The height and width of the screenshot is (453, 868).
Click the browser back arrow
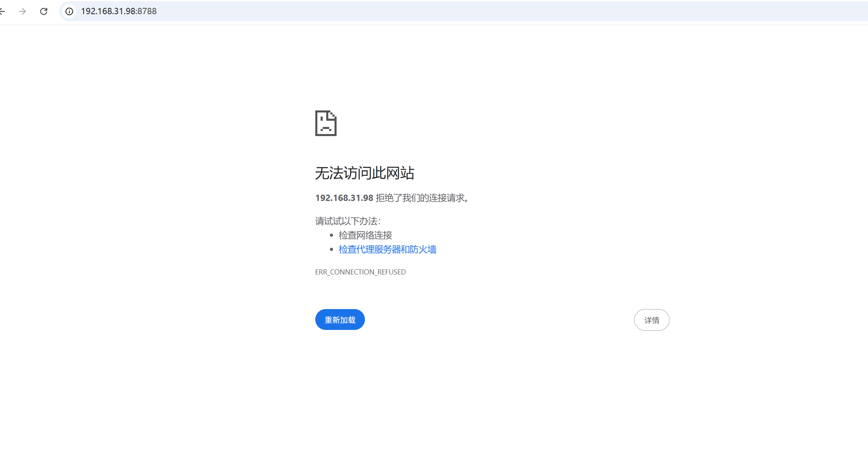pyautogui.click(x=2, y=11)
